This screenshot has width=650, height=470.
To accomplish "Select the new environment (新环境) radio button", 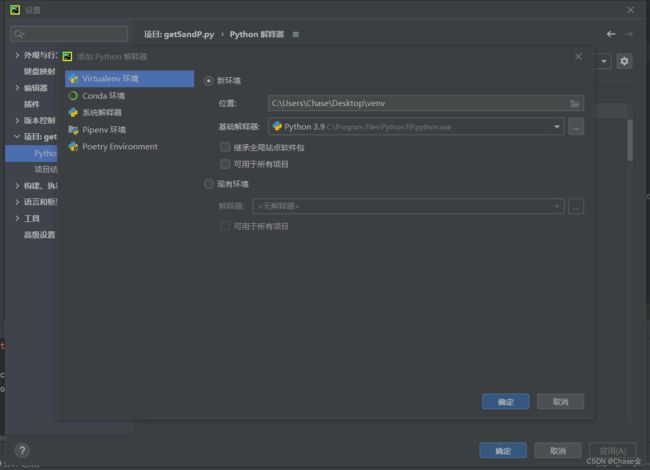I will coord(209,81).
